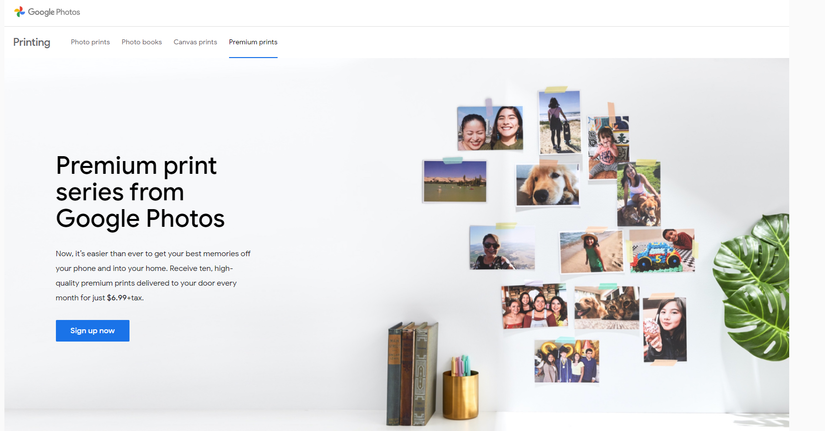Click the golden retriever close-up photo
Viewport: 825px width, 431px height.
coord(548,185)
